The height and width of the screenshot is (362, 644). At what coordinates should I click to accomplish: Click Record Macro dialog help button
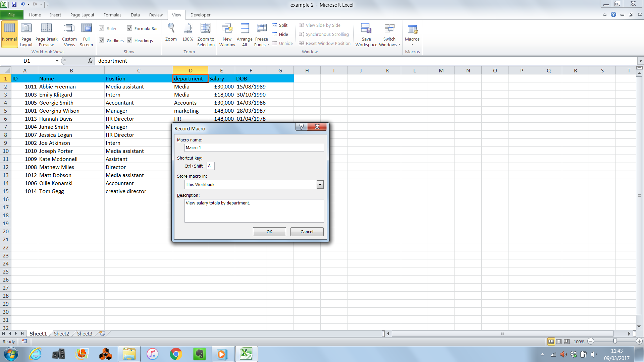(x=301, y=127)
